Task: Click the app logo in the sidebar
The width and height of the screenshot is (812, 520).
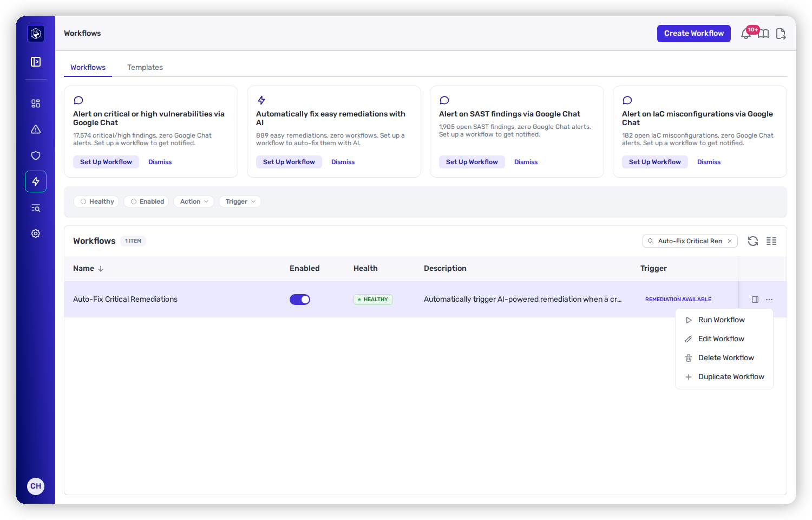Action: 36,34
